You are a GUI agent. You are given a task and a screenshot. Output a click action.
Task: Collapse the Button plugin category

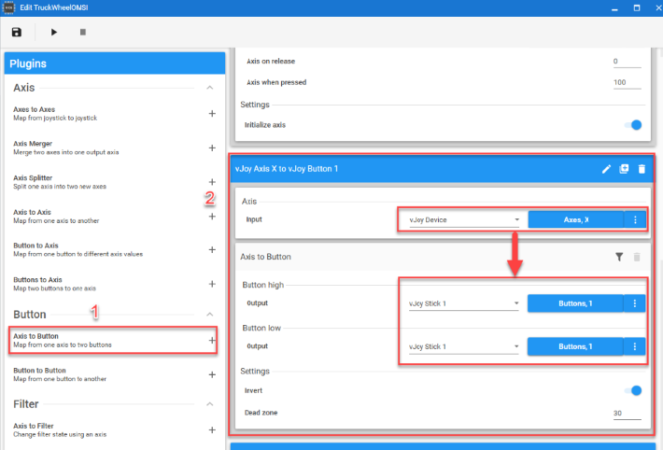point(210,314)
